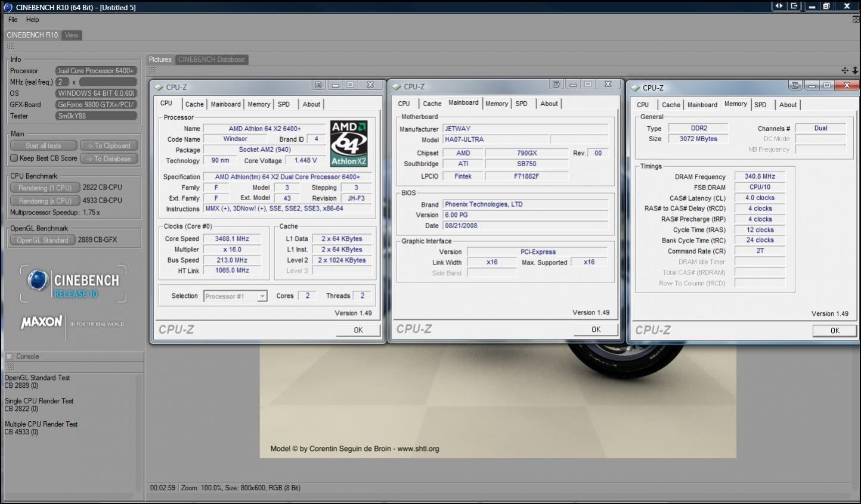Screen dimensions: 861x504
Task: Click the Rendering (x CPU) button
Action: 45,201
